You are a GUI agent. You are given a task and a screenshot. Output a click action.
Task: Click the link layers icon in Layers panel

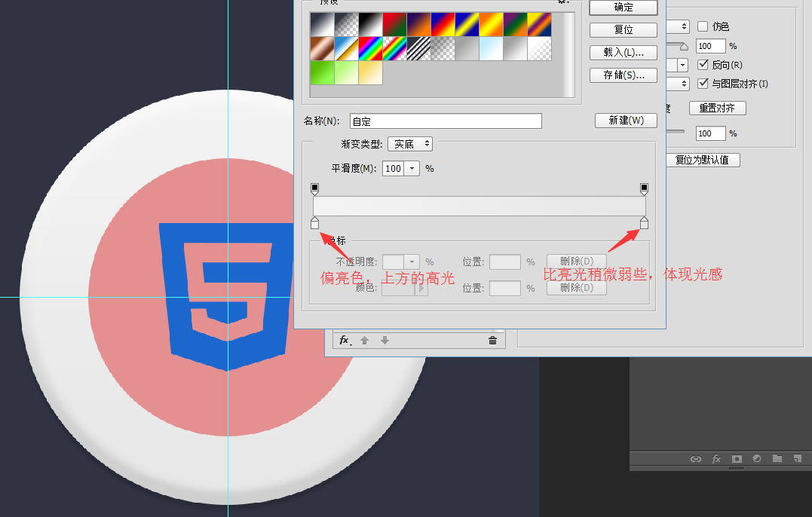pos(696,459)
